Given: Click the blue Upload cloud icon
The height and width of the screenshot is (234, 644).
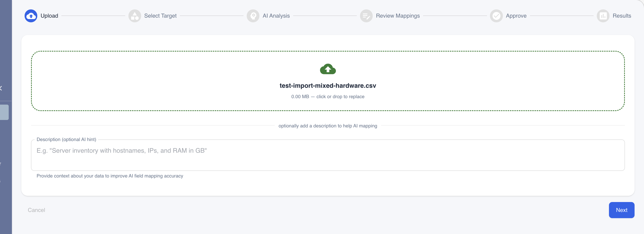Looking at the screenshot, I should point(31,16).
